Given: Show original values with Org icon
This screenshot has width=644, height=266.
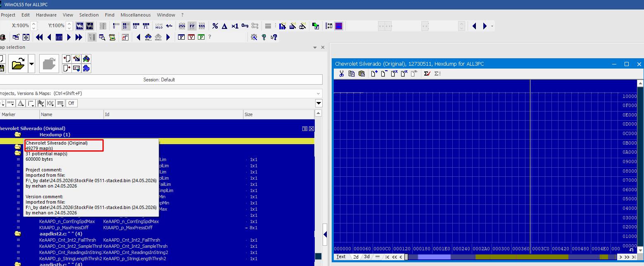Looking at the screenshot, I should tap(245, 26).
